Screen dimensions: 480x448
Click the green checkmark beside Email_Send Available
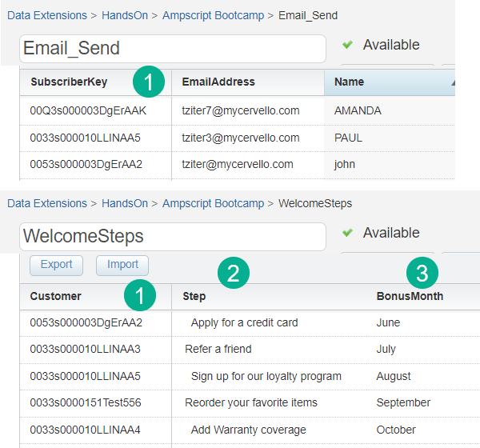[347, 45]
